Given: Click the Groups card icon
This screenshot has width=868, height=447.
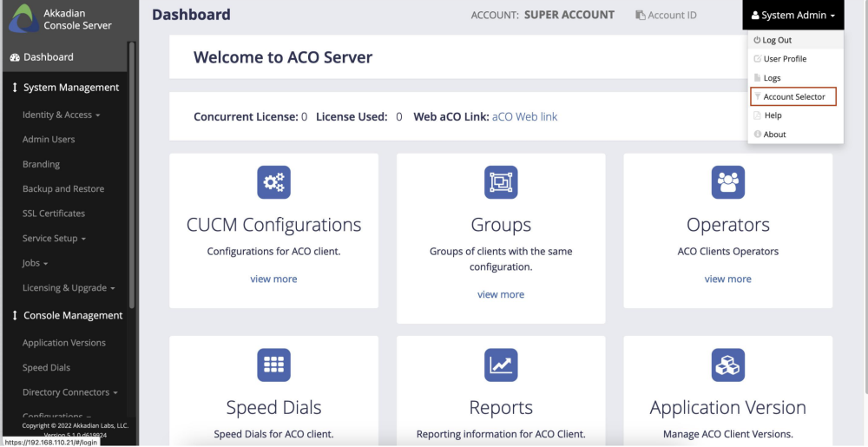Looking at the screenshot, I should 501,182.
